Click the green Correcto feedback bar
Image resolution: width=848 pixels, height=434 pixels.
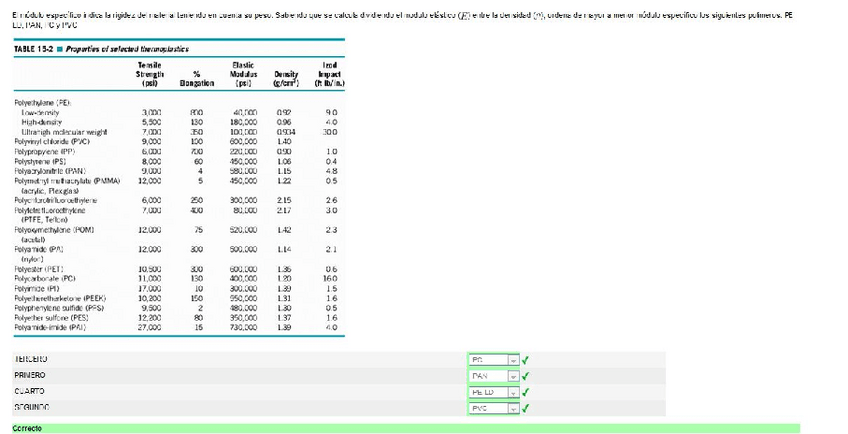click(400, 428)
